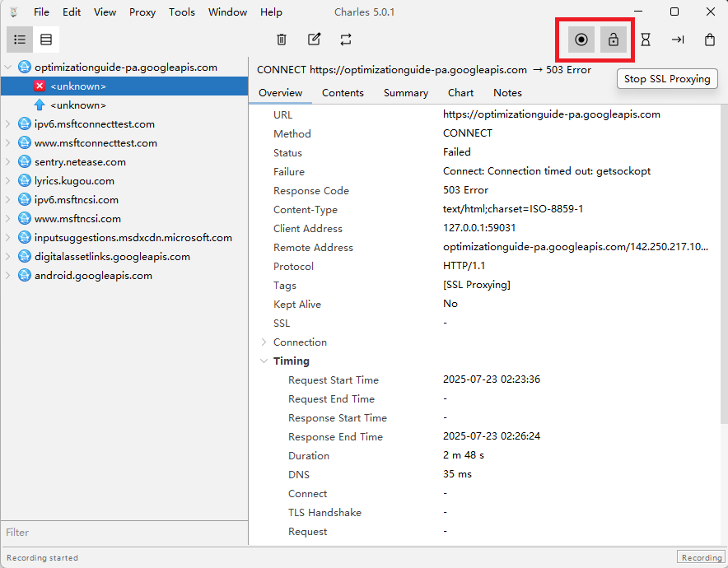Click the Recording status indicator
Image resolution: width=728 pixels, height=568 pixels.
click(x=701, y=557)
